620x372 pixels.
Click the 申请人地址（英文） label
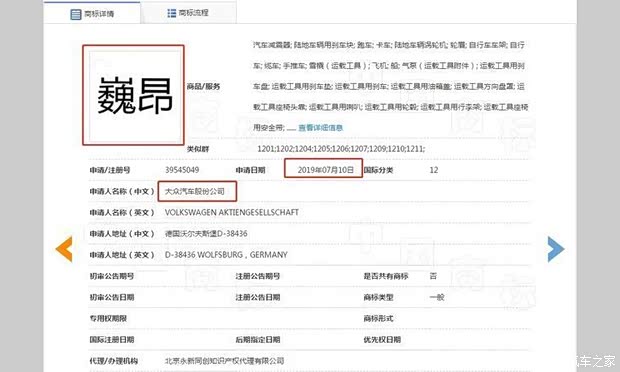coord(122,255)
